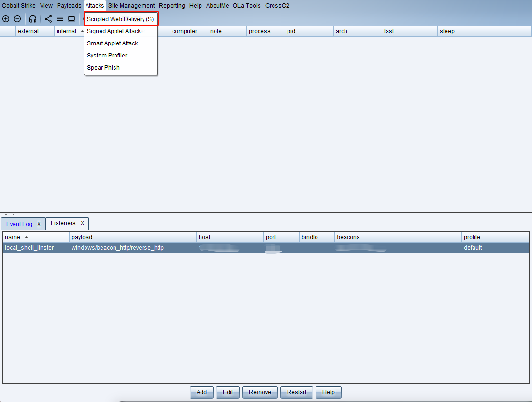Collapse top pane using the up arrow on divider

[6, 215]
